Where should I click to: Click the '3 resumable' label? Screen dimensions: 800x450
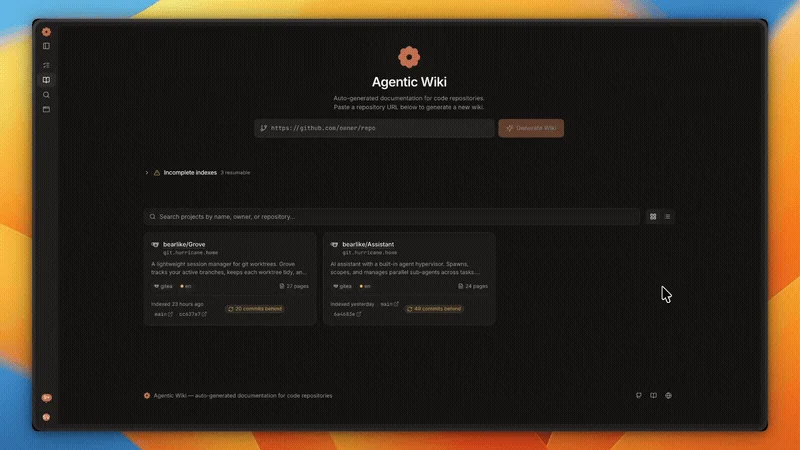(x=235, y=172)
